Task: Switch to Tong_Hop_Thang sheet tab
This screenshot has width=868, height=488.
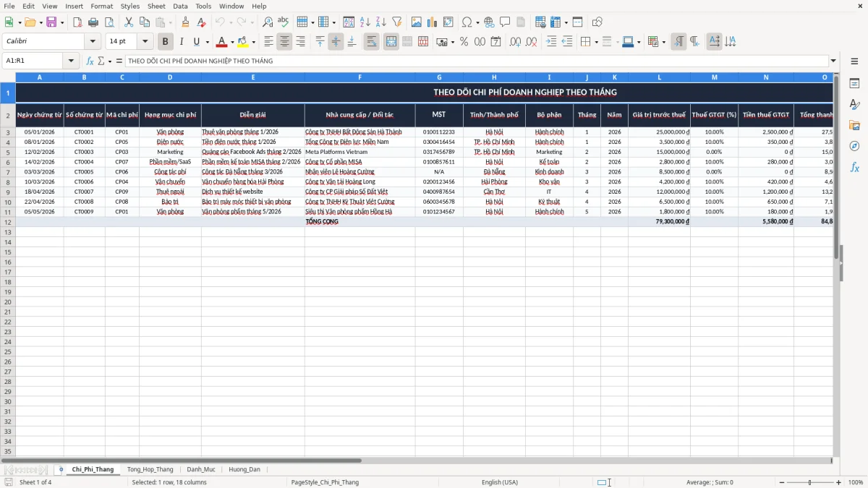Action: [150, 469]
